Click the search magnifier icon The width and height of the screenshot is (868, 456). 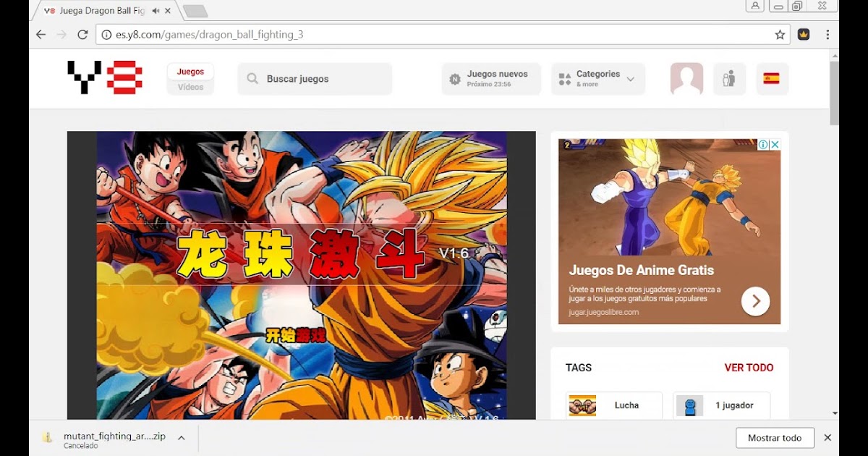(252, 79)
